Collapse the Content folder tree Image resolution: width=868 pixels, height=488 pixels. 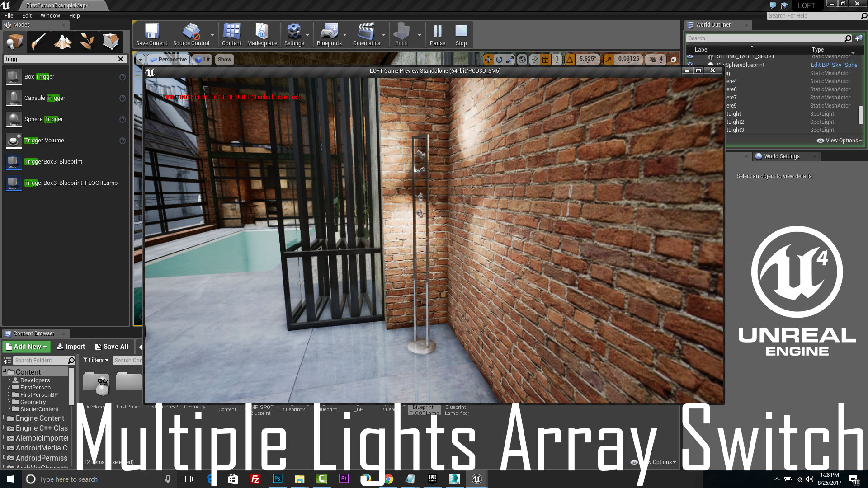coord(5,371)
